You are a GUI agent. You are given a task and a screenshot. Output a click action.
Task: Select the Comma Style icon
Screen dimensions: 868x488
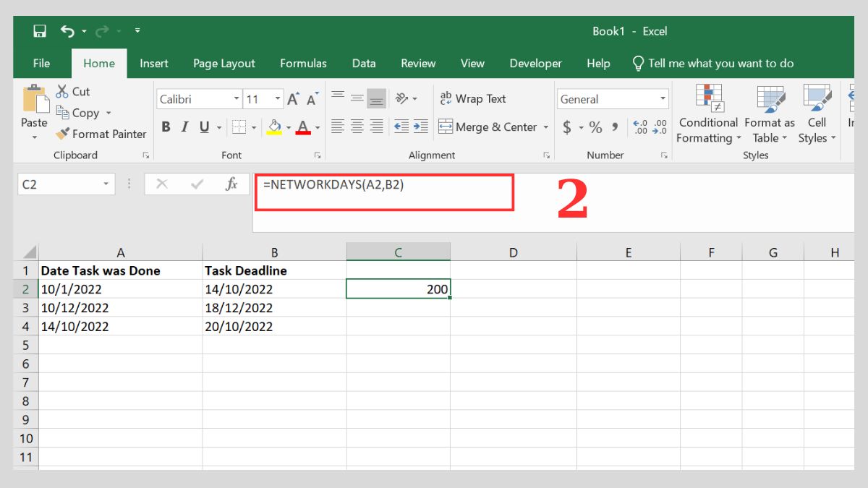pyautogui.click(x=614, y=127)
